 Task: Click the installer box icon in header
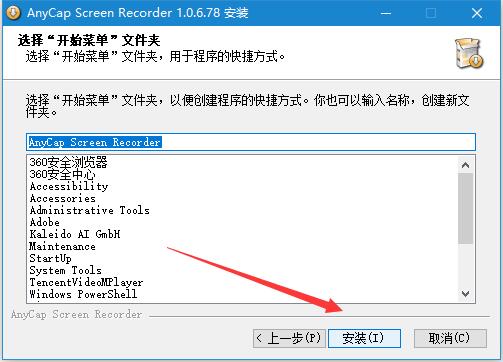[x=469, y=53]
